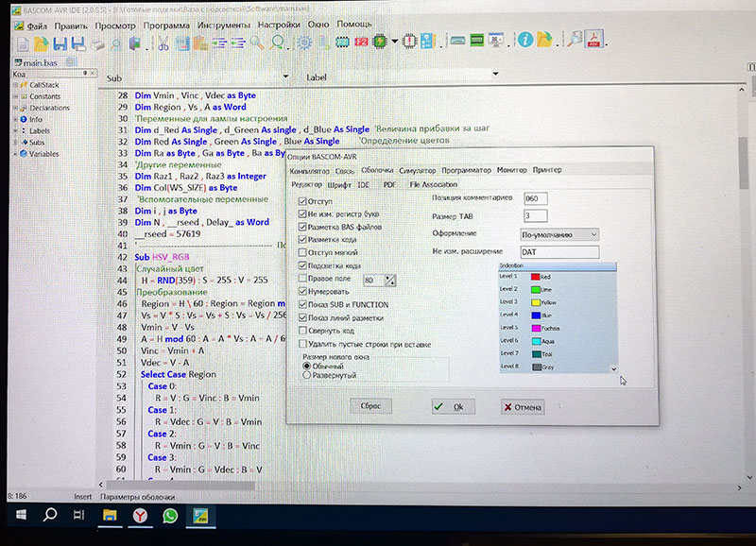Screen dimensions: 756x546
Task: Click the yellow Find magnifier icon
Action: [257, 43]
